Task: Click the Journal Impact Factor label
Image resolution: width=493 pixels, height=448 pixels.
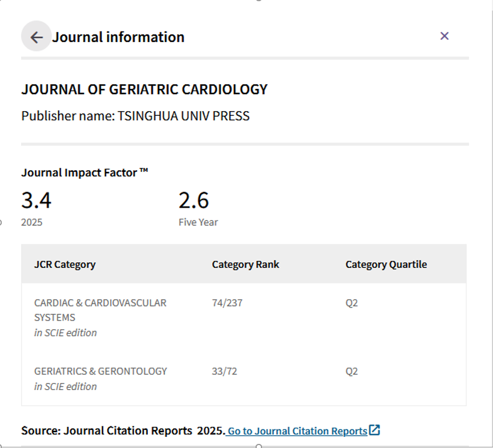Action: pyautogui.click(x=85, y=173)
